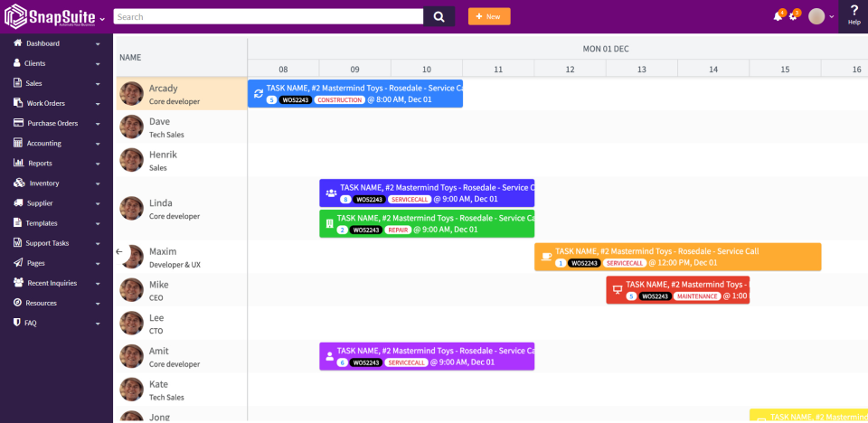The height and width of the screenshot is (423, 868).
Task: Select Dave's avatar thumbnail
Action: [x=132, y=127]
